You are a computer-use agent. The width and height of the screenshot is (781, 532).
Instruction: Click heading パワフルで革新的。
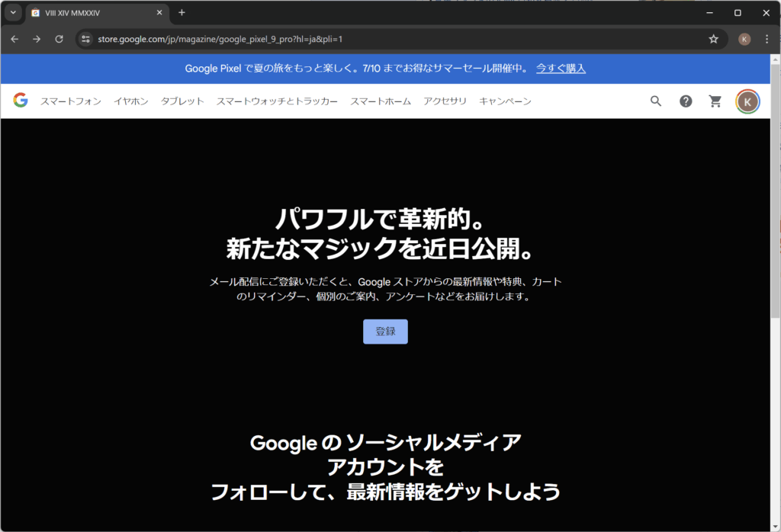[x=381, y=219]
